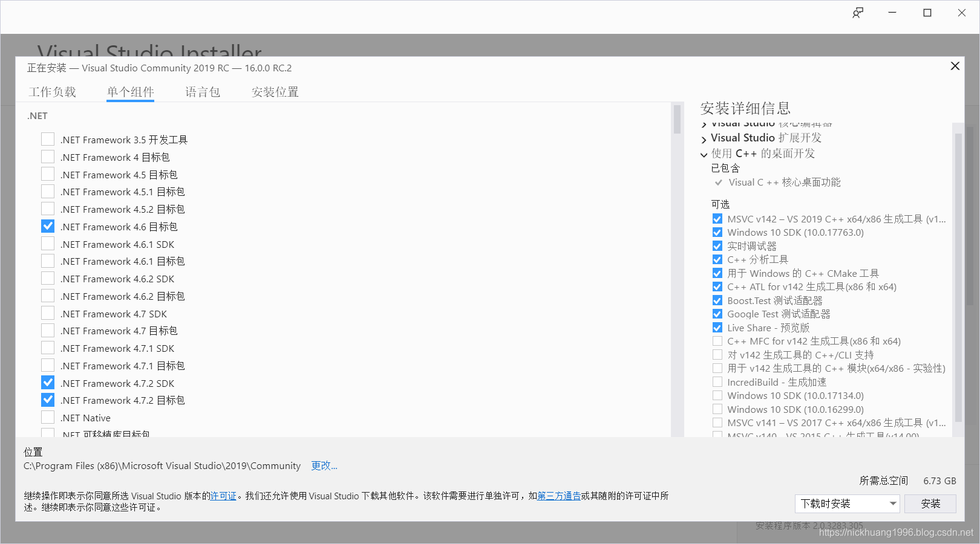Expand Visual Studio 扩展开发 section
This screenshot has height=544, width=980.
704,138
